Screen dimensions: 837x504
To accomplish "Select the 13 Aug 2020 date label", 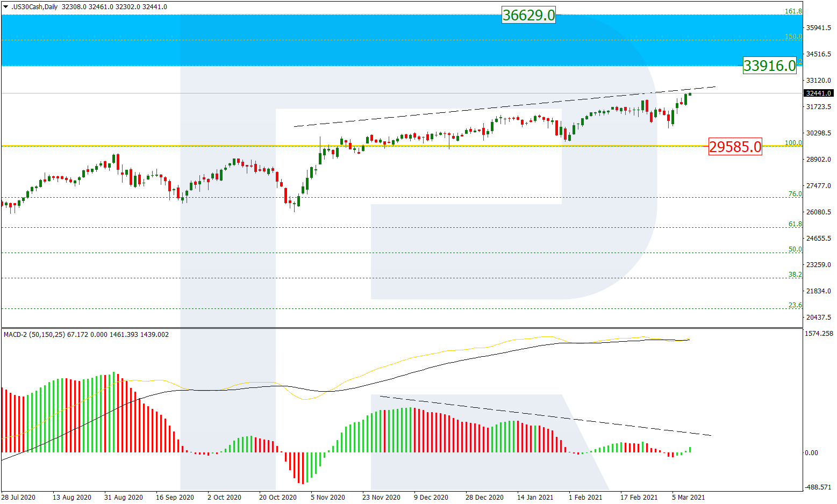I will [71, 498].
